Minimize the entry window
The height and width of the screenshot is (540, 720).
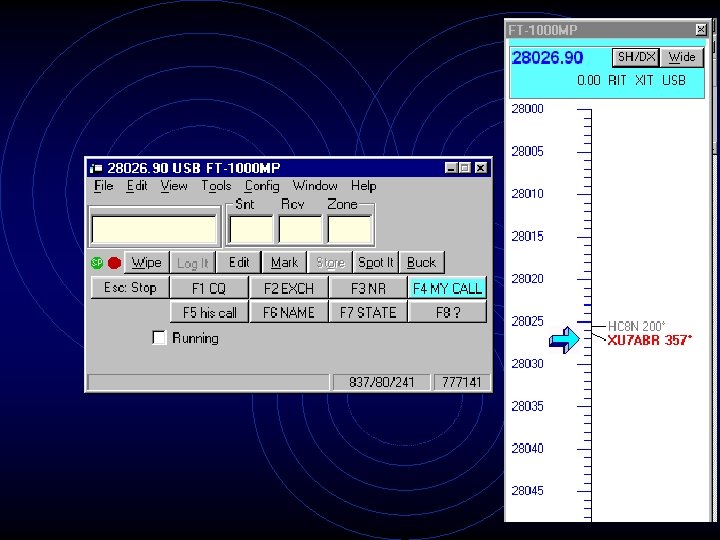point(451,168)
